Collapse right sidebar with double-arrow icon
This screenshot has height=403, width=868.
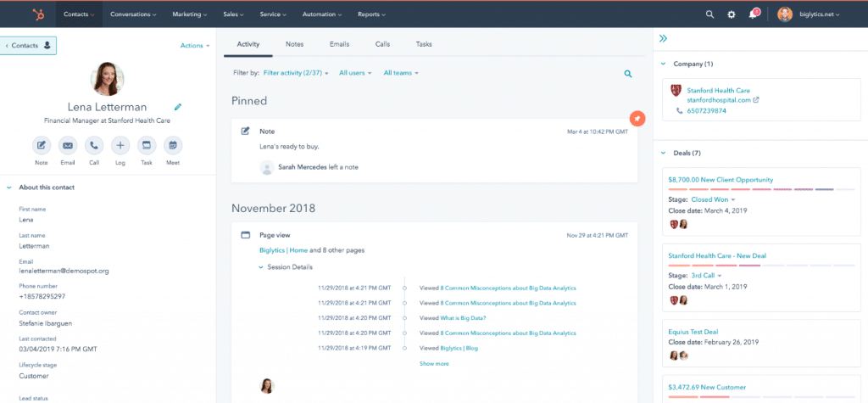pyautogui.click(x=663, y=38)
